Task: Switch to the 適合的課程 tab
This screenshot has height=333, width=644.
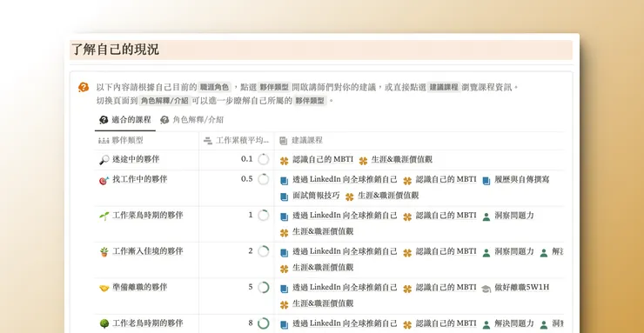Action: click(125, 120)
